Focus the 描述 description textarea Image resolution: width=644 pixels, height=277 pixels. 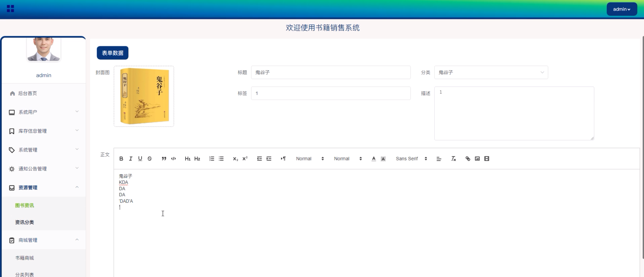[514, 113]
